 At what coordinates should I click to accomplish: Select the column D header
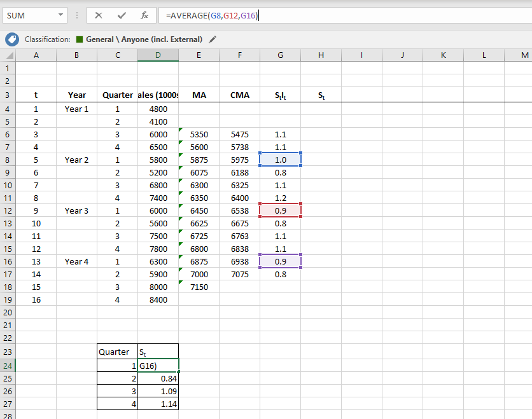158,55
